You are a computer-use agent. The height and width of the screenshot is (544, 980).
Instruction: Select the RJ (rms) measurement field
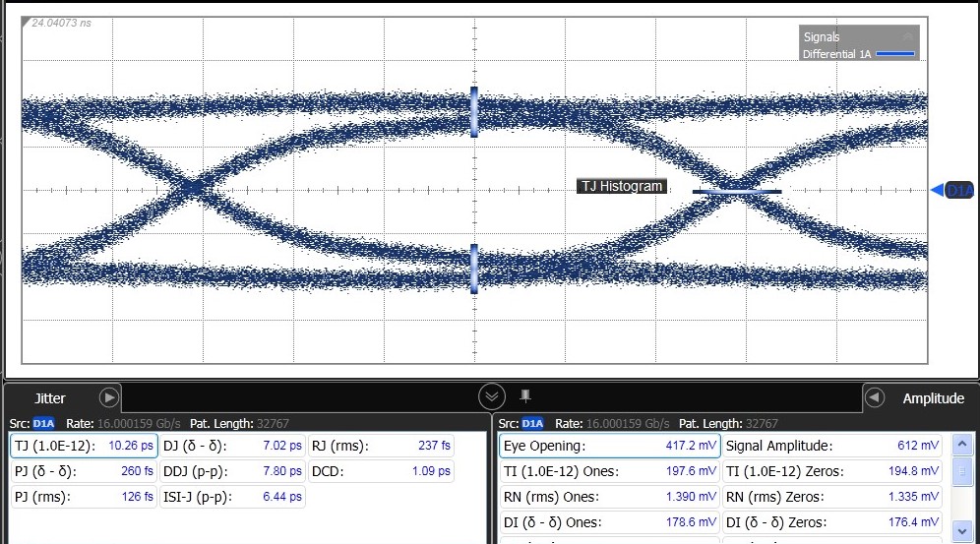click(x=382, y=446)
